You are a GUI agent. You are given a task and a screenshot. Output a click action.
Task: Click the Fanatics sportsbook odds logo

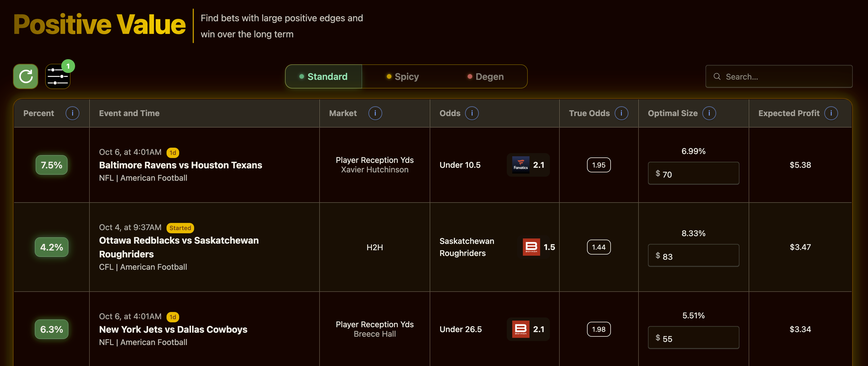(x=521, y=165)
